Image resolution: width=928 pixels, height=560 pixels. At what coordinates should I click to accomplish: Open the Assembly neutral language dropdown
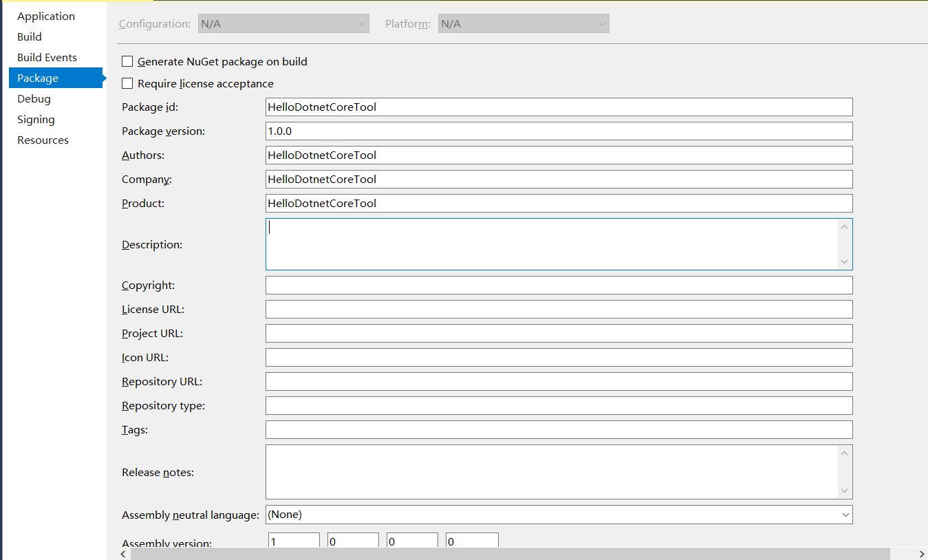click(559, 515)
